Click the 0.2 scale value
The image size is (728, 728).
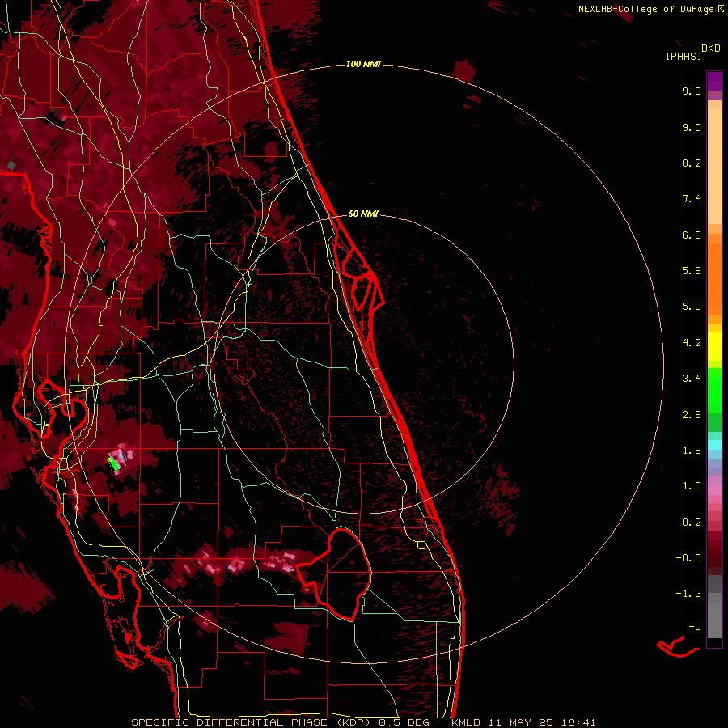pyautogui.click(x=692, y=523)
